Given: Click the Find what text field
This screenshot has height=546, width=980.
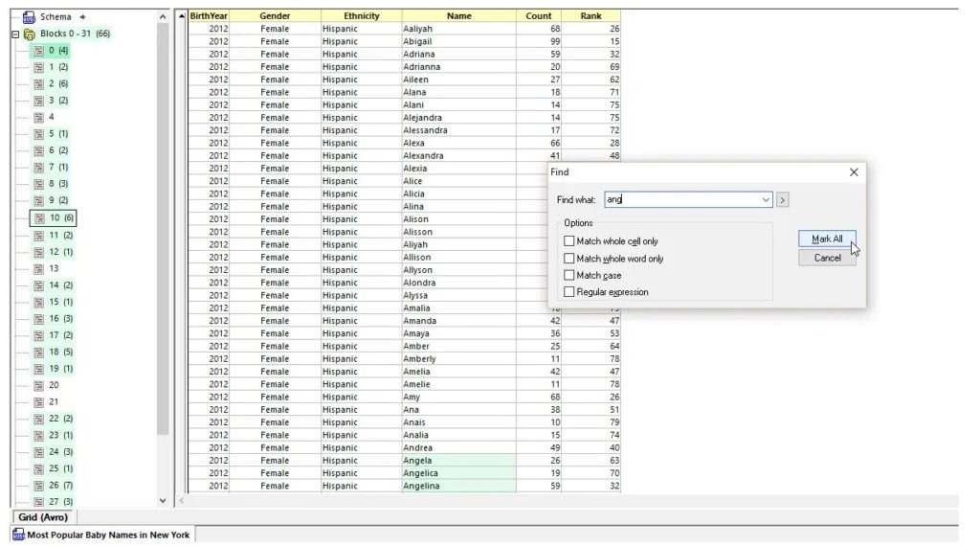Looking at the screenshot, I should click(x=681, y=200).
